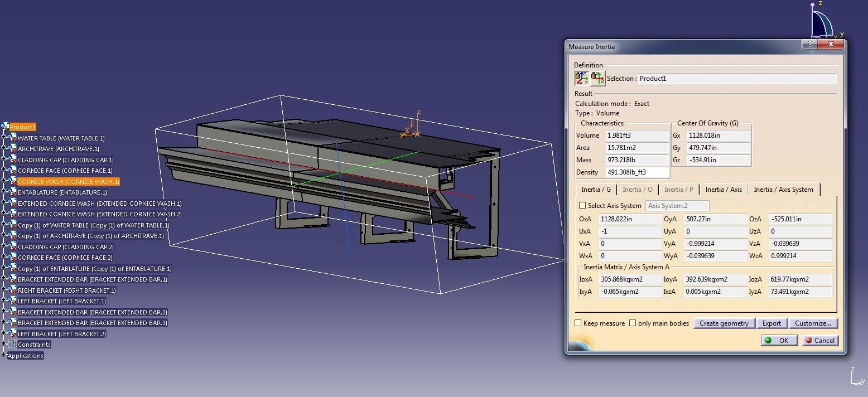
Task: Click the WATER TABLE.1 part icon
Action: tap(12, 138)
